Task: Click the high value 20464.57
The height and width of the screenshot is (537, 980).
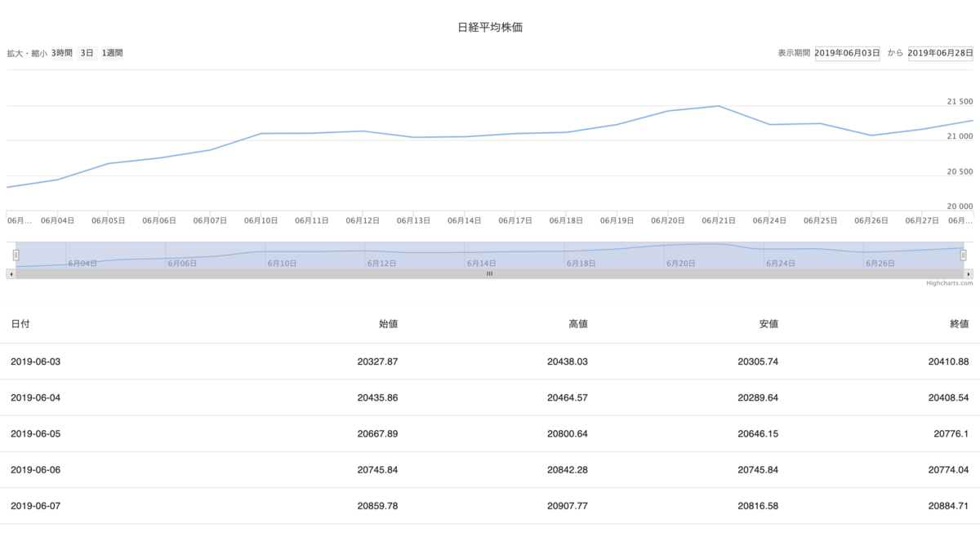Action: (568, 397)
